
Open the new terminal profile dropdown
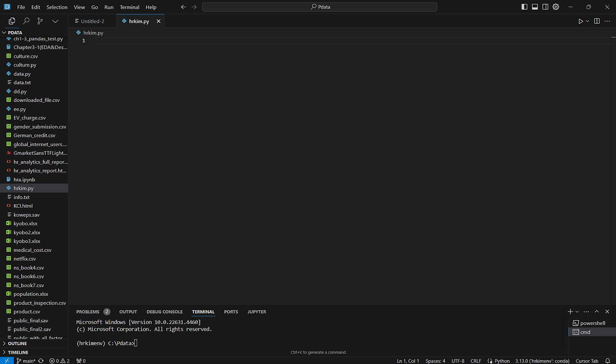[x=577, y=312]
